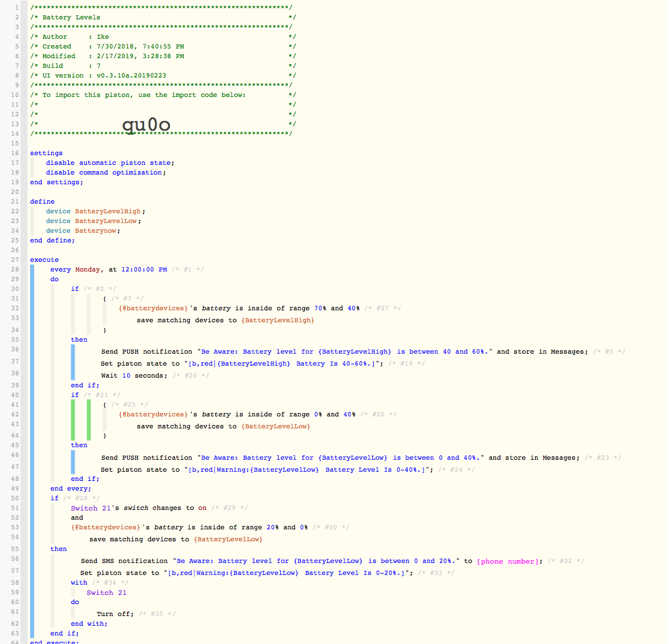The image size is (672, 644).
Task: Open PUSH notification "between 40 and 60%"
Action: tap(345, 351)
